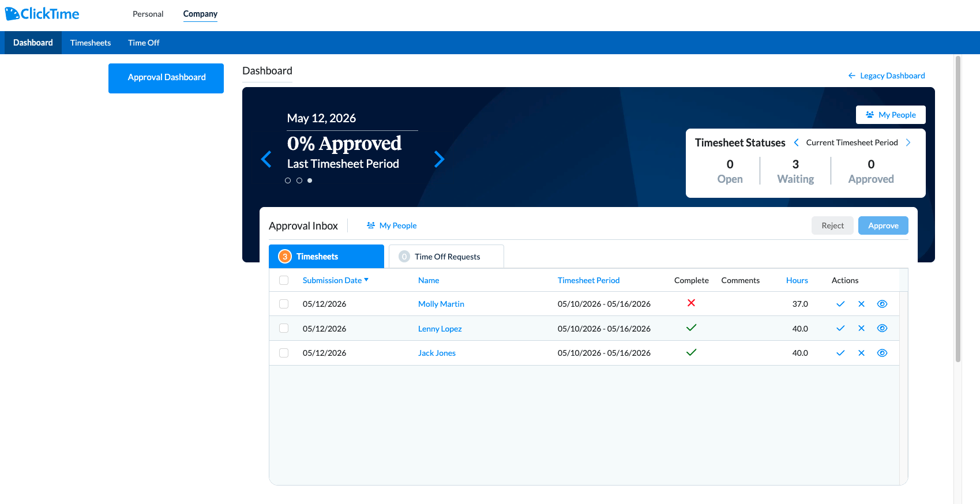Select the first carousel dot indicator
The width and height of the screenshot is (980, 504).
(x=288, y=180)
